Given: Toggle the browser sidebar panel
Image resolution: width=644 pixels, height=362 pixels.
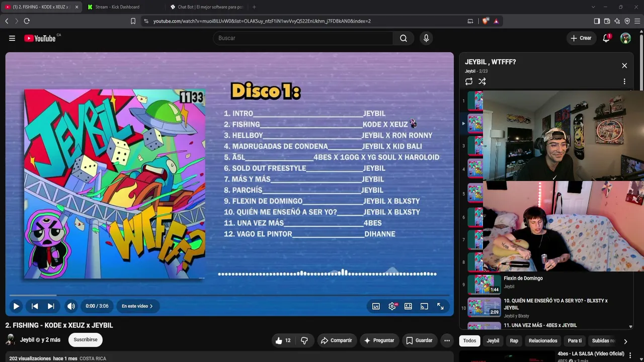Looking at the screenshot, I should (597, 21).
